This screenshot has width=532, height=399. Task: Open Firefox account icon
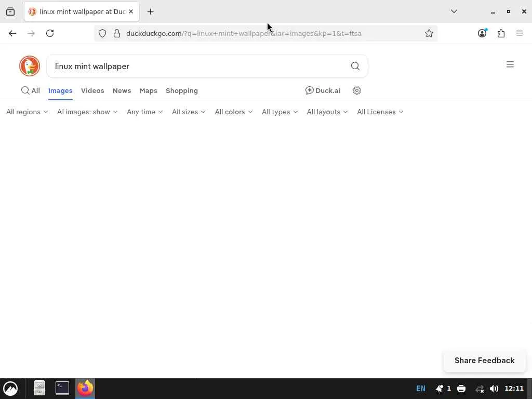(x=482, y=33)
